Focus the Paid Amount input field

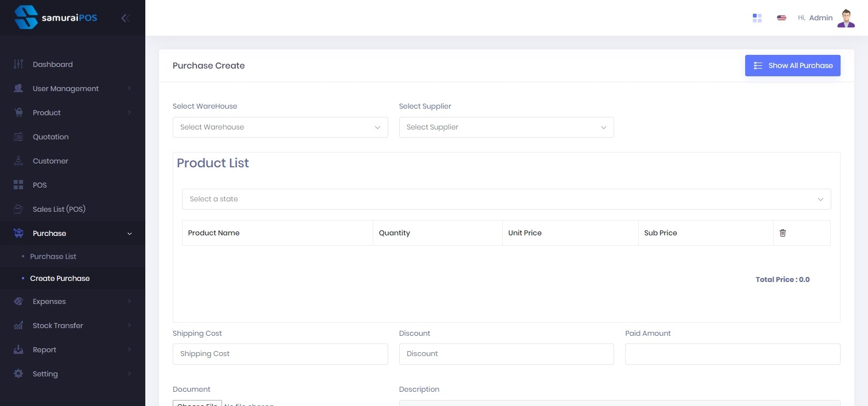[x=732, y=354]
